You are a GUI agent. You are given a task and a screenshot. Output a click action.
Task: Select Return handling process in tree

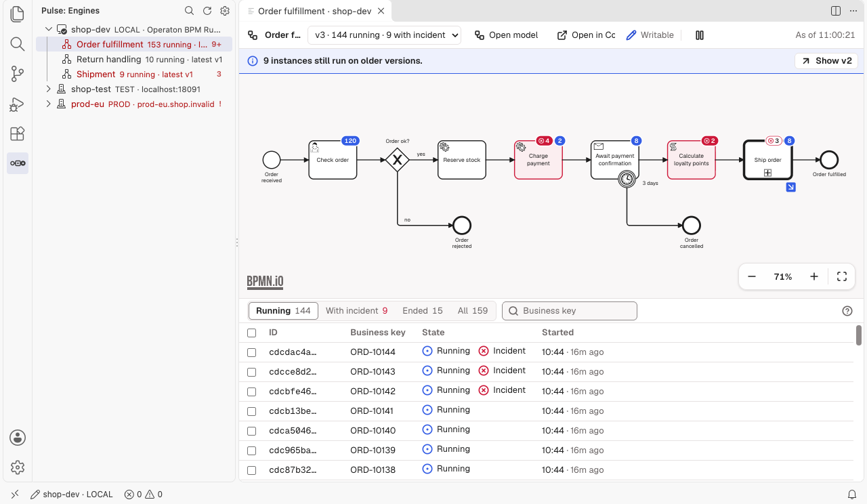point(134,59)
